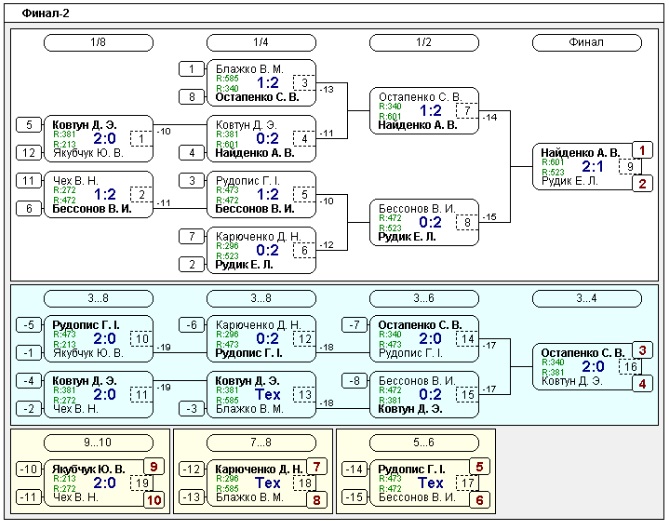Select the "1/8" round header
Viewport: 669px width, 521px height.
pos(98,43)
